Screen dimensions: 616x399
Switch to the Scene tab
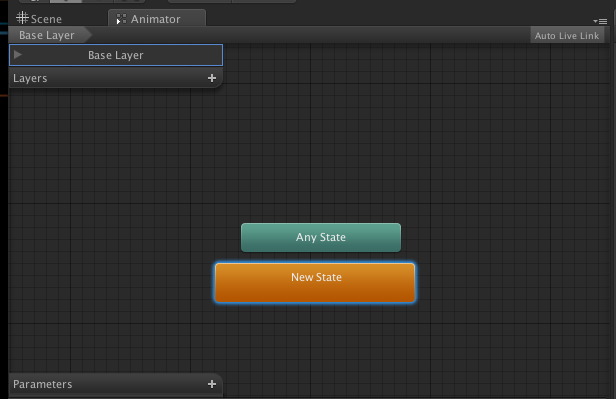(39, 18)
